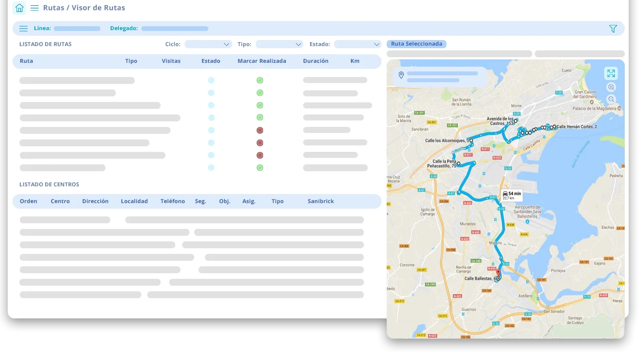Image resolution: width=639 pixels, height=364 pixels.
Task: Open the Ciclo dropdown
Action: pyautogui.click(x=208, y=44)
